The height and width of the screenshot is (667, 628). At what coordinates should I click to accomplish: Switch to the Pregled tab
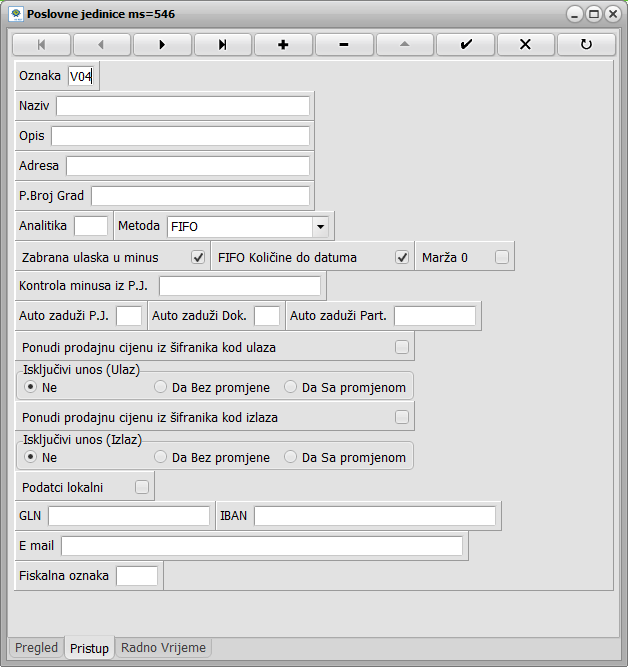coord(36,648)
